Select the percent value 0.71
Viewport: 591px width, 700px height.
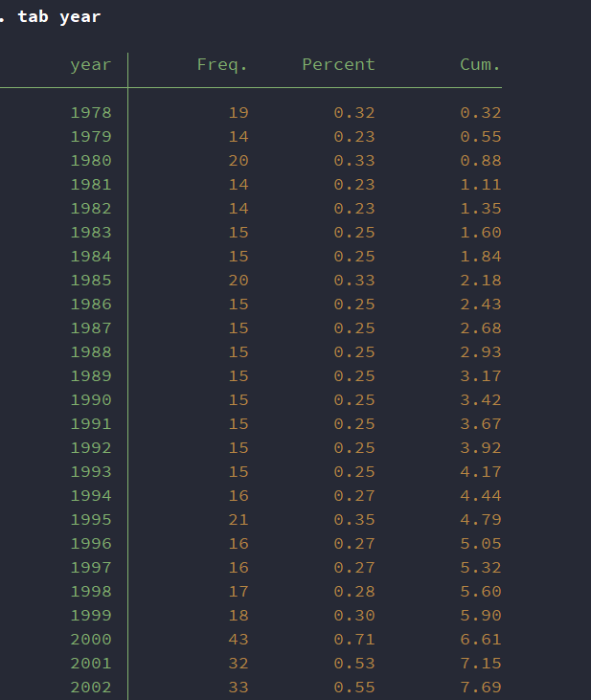(x=353, y=640)
